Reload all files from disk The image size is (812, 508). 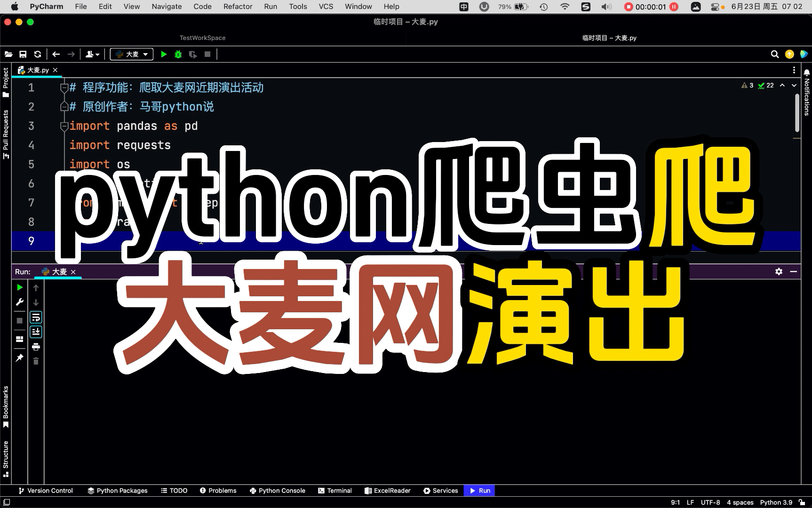pyautogui.click(x=38, y=54)
